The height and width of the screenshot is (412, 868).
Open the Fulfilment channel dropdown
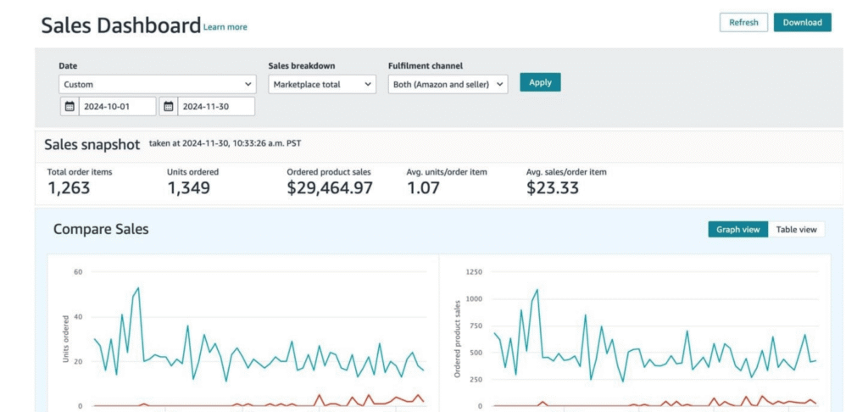pos(448,84)
